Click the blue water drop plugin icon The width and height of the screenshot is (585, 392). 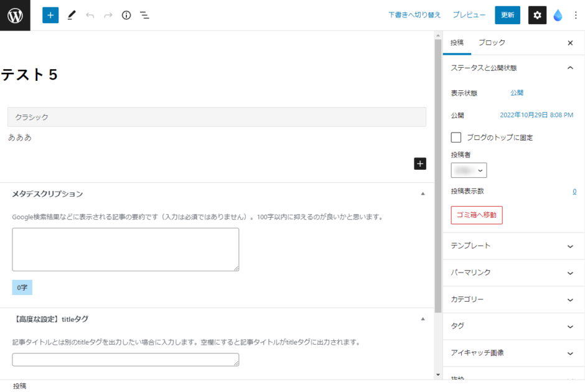coord(558,15)
